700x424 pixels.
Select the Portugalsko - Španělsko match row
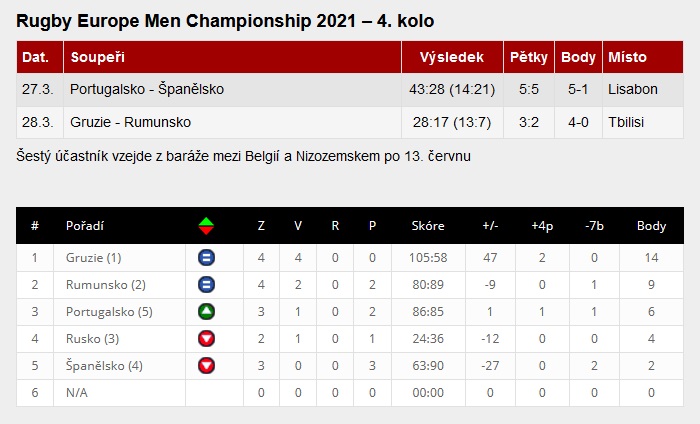coord(147,89)
